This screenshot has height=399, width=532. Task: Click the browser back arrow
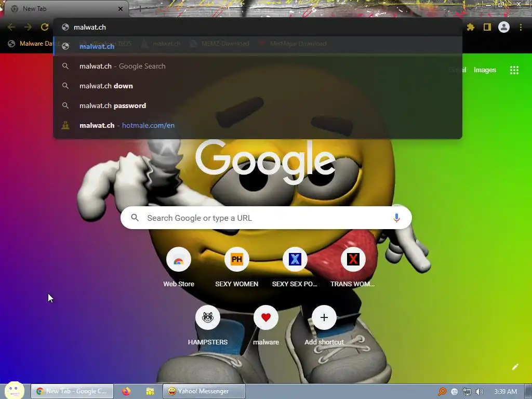pos(11,27)
